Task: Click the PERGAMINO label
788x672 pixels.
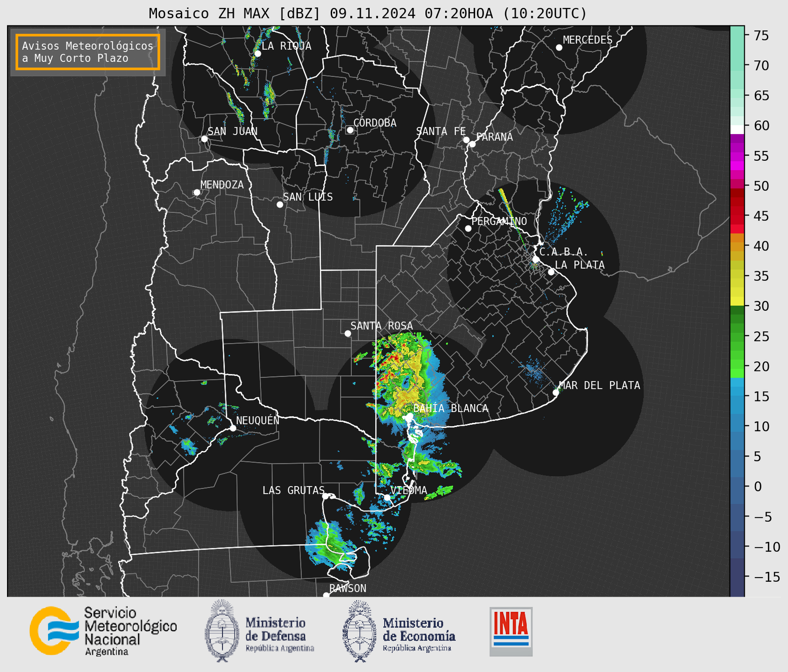Action: pos(499,221)
